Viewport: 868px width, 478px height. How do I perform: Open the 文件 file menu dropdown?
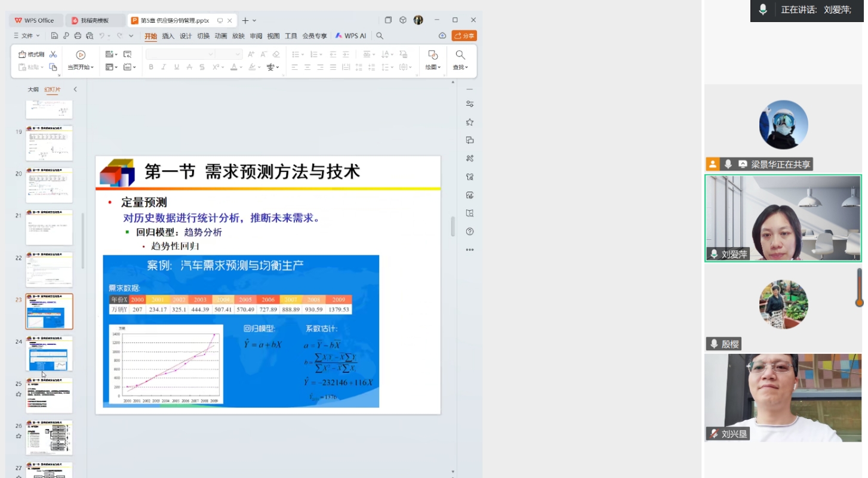pyautogui.click(x=27, y=36)
